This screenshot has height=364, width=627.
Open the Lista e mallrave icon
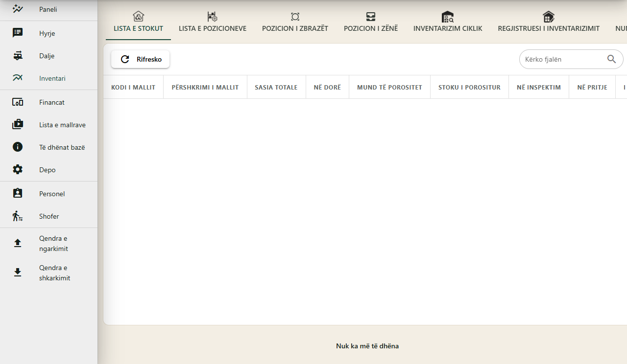point(18,125)
